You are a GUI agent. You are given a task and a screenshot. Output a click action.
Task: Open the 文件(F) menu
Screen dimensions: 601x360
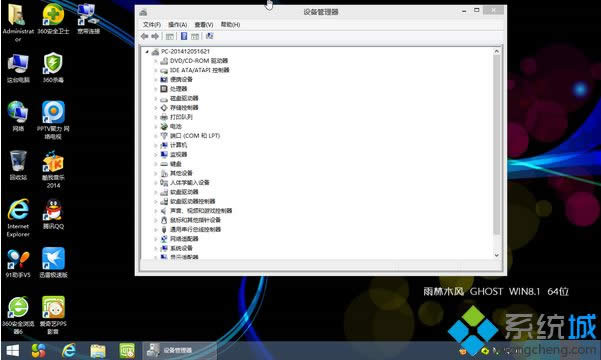point(152,25)
